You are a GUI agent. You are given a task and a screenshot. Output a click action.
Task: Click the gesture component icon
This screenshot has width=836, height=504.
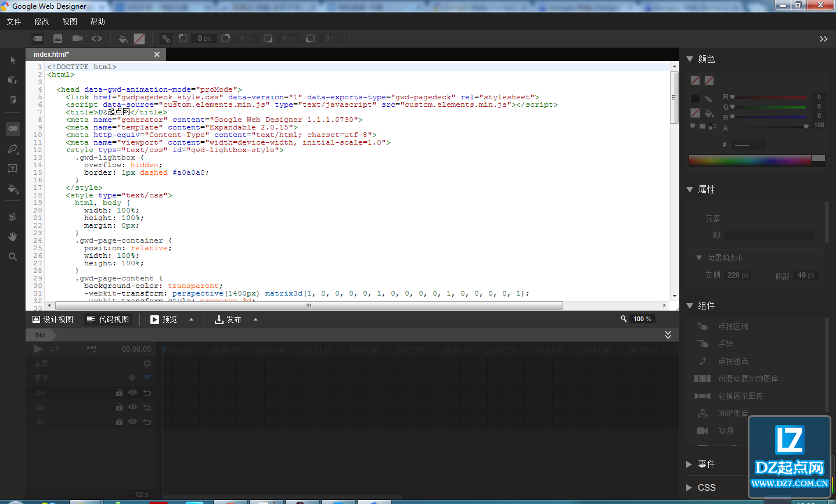pyautogui.click(x=702, y=344)
